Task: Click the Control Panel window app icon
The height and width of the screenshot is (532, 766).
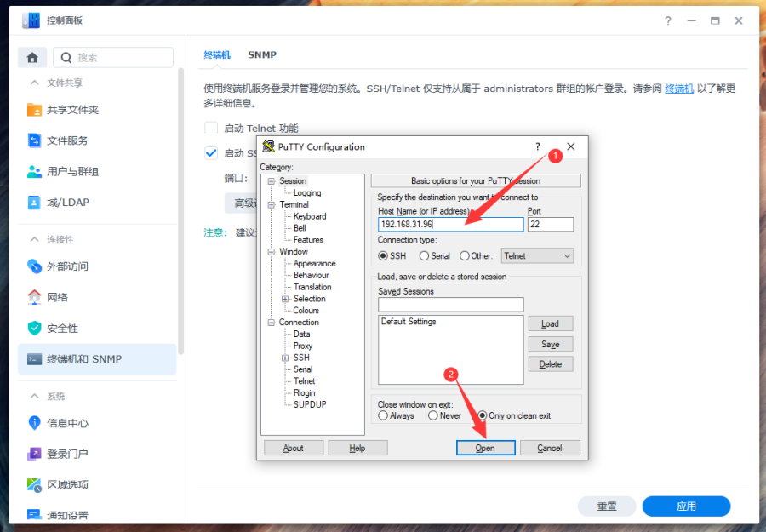Action: point(31,20)
